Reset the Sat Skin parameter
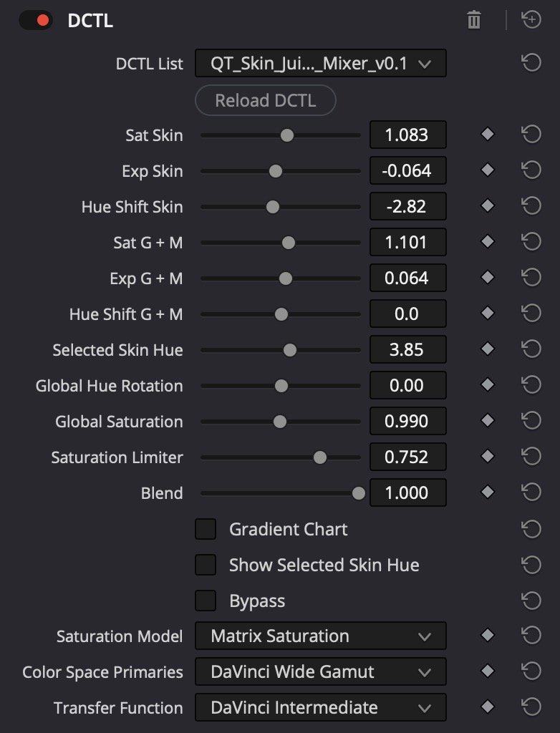This screenshot has width=560, height=733. pos(531,135)
